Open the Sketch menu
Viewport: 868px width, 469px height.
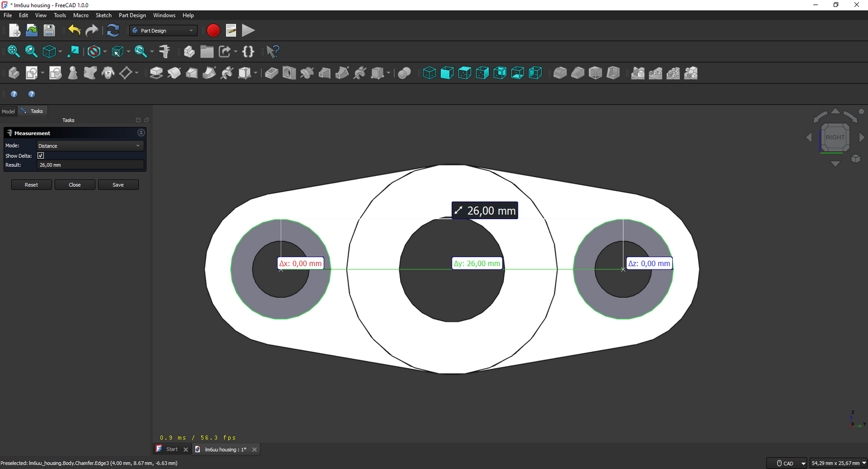click(103, 15)
